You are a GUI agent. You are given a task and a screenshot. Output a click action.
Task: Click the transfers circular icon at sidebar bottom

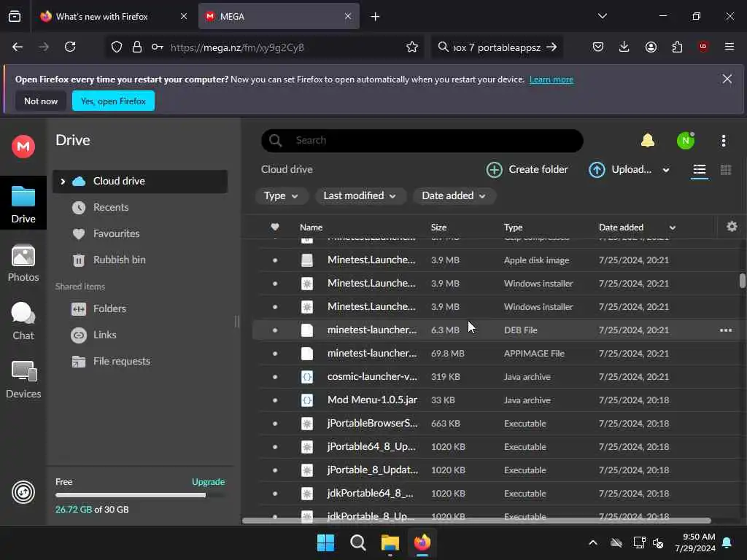point(23,492)
